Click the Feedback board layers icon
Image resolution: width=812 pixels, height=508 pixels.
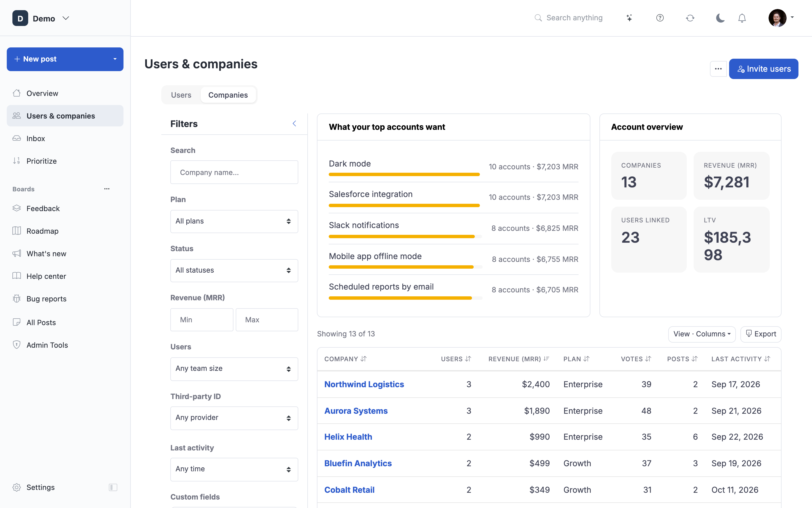[17, 208]
